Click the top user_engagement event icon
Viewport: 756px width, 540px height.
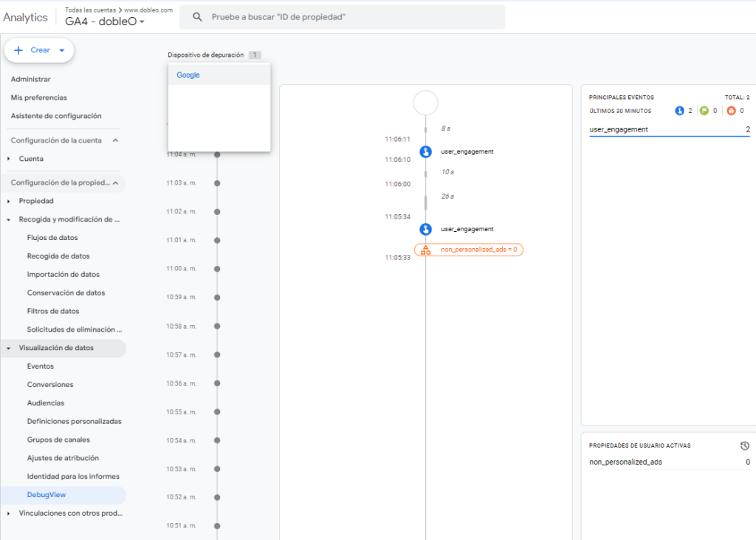click(x=425, y=151)
